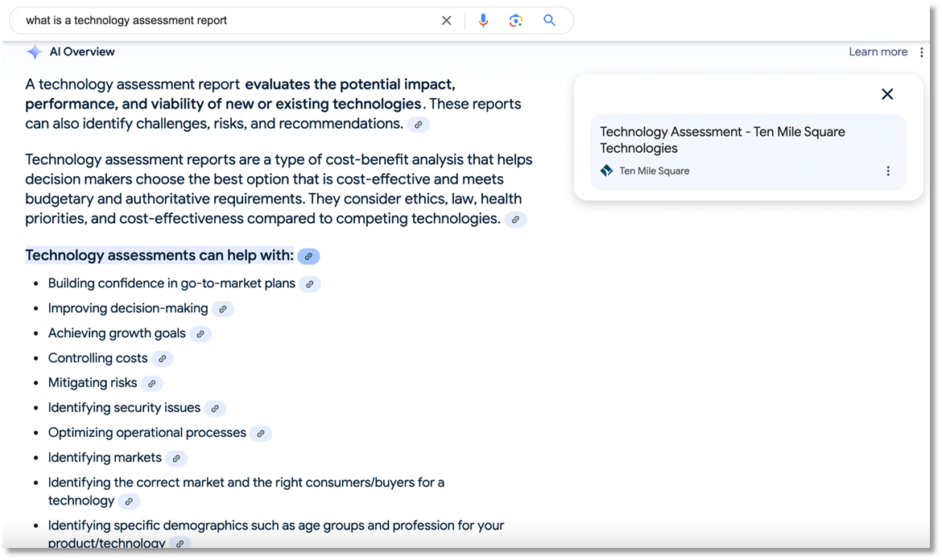Show source link for 'Controlling costs'
The width and height of the screenshot is (942, 560).
[163, 359]
